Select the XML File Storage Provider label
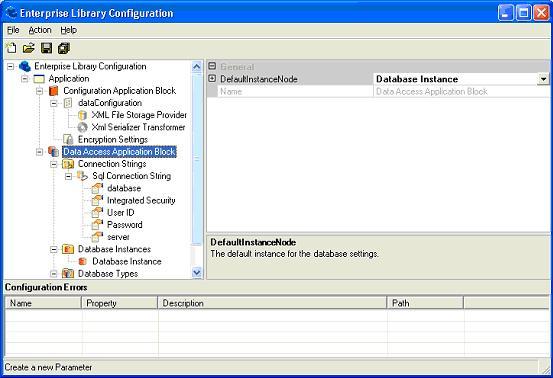Viewport: 553px width, 378px height. 139,115
